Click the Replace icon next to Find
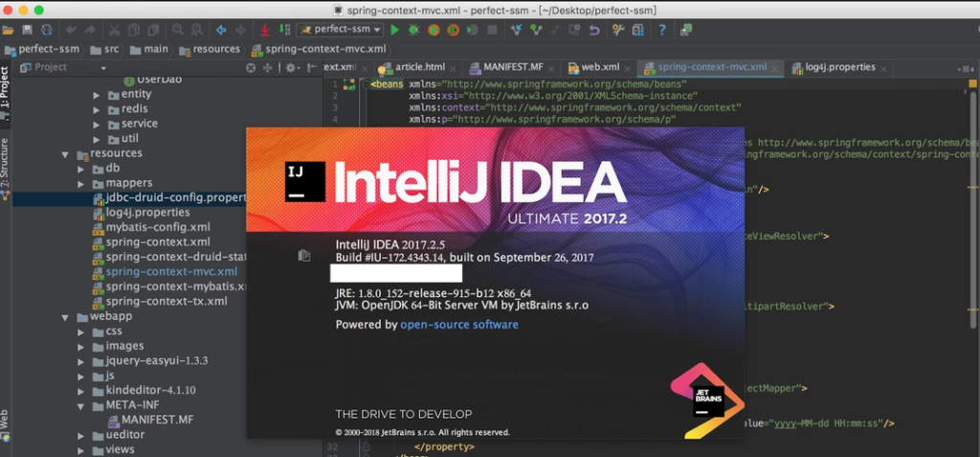Image resolution: width=980 pixels, height=457 pixels. click(x=196, y=30)
